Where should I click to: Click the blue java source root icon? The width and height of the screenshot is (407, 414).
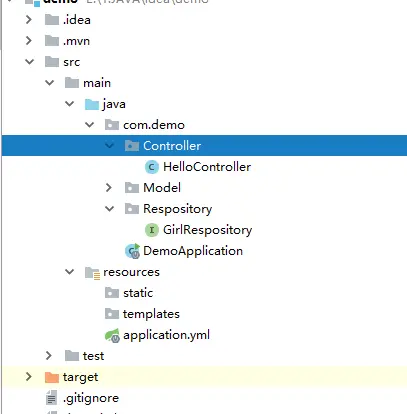pyautogui.click(x=92, y=104)
